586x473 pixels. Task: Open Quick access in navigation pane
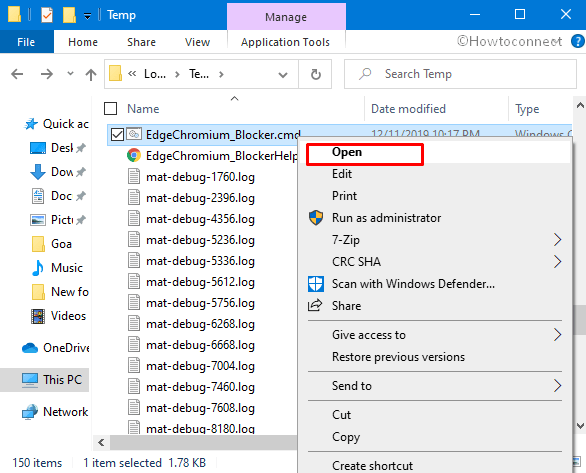click(56, 124)
